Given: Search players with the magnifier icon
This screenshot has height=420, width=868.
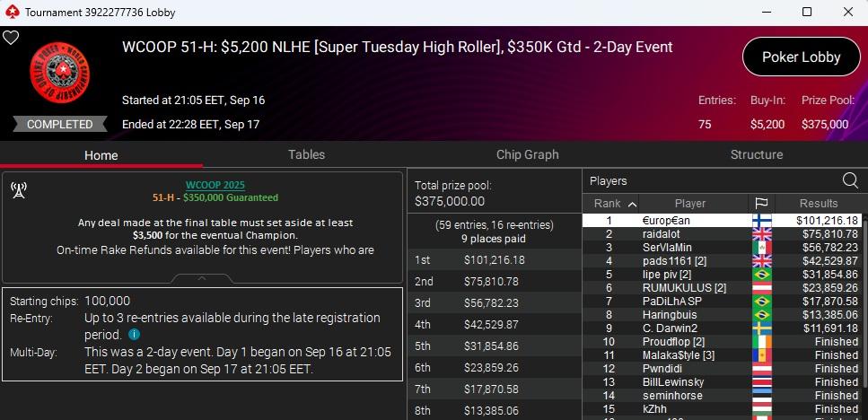Looking at the screenshot, I should pos(849,180).
